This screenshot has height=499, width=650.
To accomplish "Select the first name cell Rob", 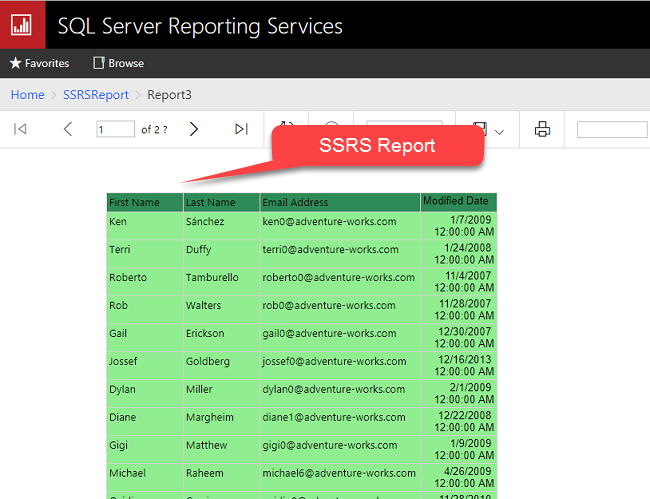I will point(145,310).
